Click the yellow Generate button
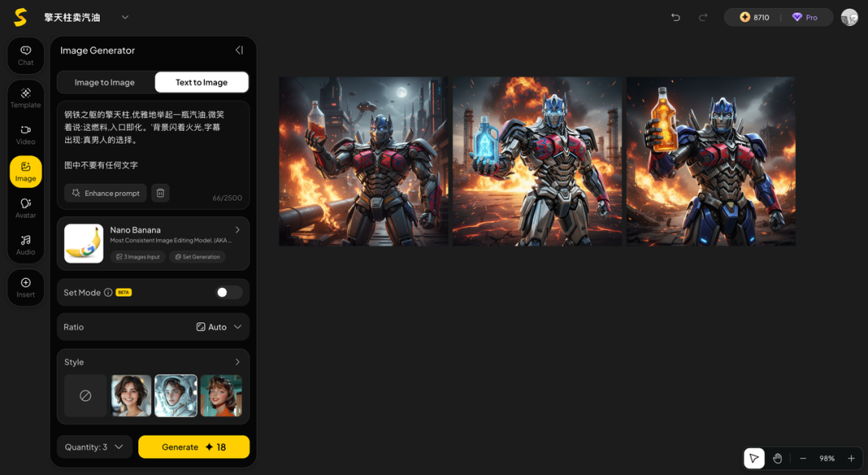This screenshot has width=868, height=475. pos(194,447)
